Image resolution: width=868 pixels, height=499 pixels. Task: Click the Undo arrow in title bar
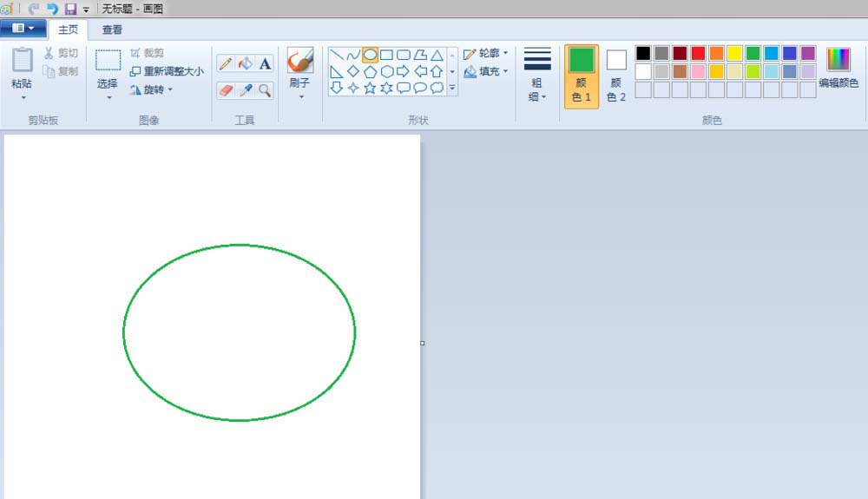[52, 9]
